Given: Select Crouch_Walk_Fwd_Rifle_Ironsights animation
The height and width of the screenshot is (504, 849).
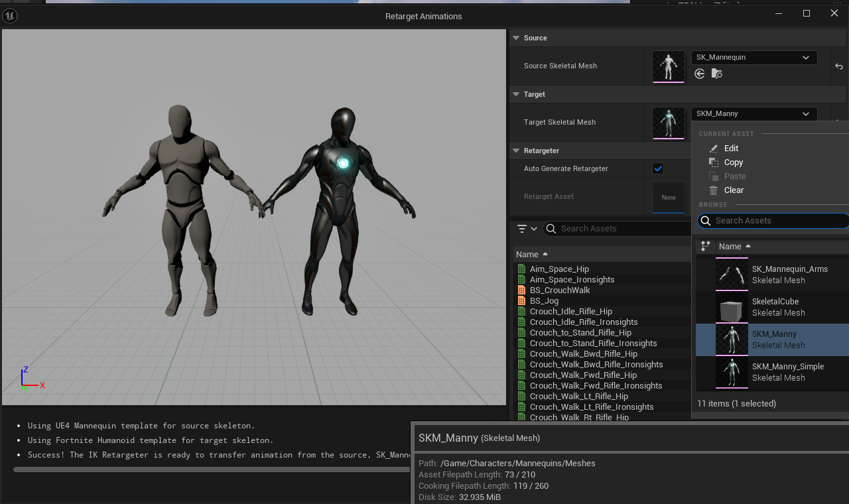Looking at the screenshot, I should tap(596, 385).
